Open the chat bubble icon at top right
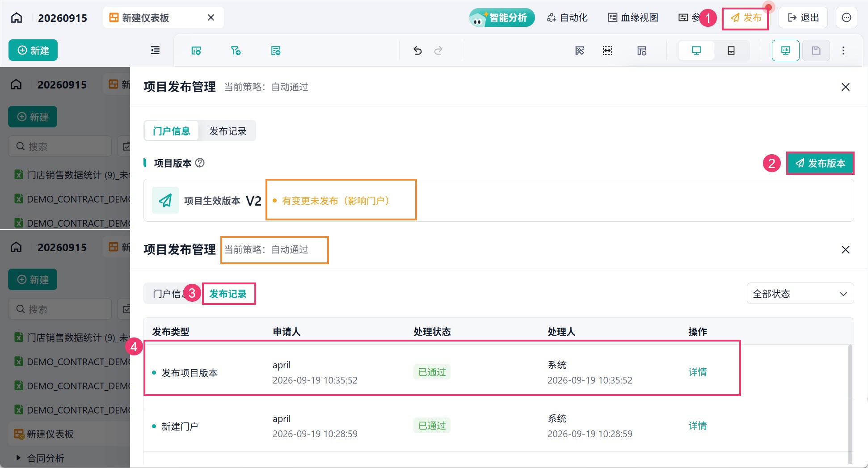The width and height of the screenshot is (868, 468). pos(846,17)
